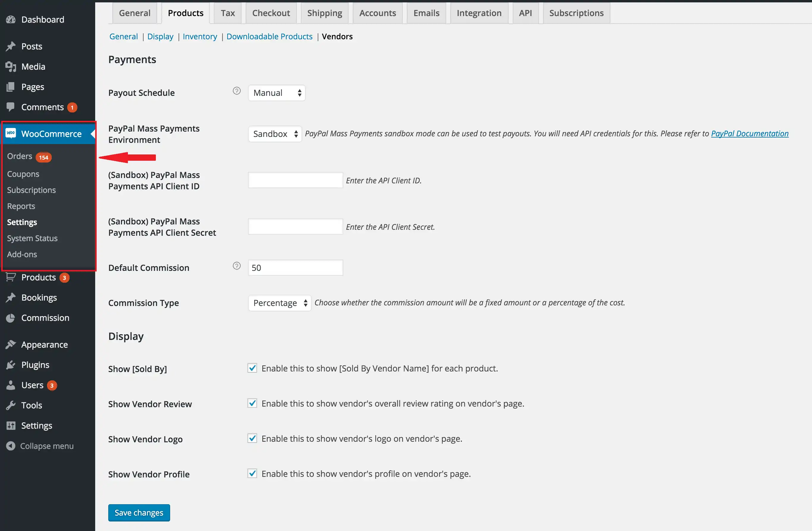Click the Posts pushpin icon
Image resolution: width=812 pixels, height=531 pixels.
11,46
